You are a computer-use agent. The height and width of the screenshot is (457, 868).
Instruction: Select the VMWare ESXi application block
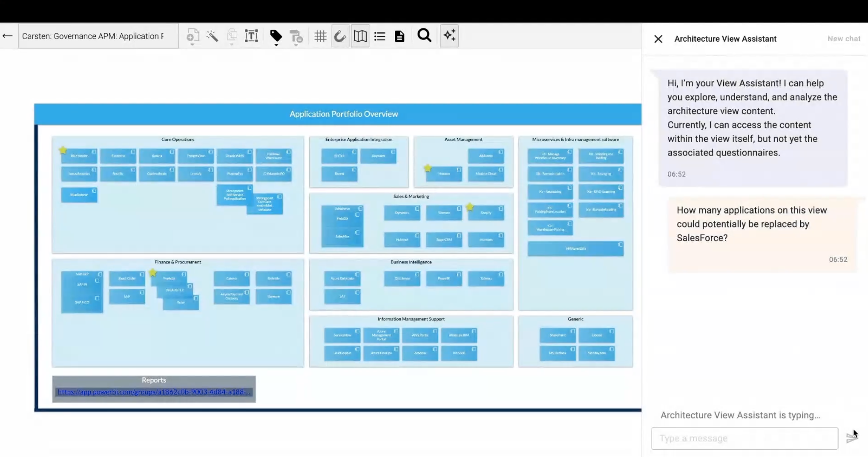(x=575, y=248)
